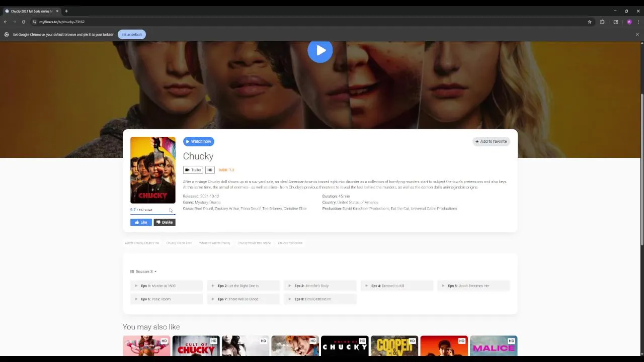Image resolution: width=644 pixels, height=362 pixels.
Task: Play the video with the large blue play button
Action: point(320,51)
